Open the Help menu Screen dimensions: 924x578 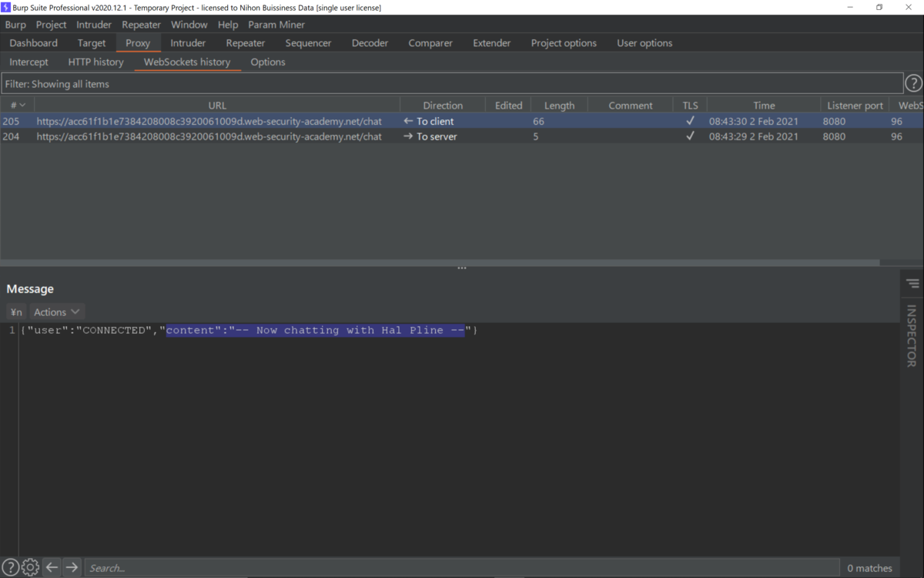point(228,25)
